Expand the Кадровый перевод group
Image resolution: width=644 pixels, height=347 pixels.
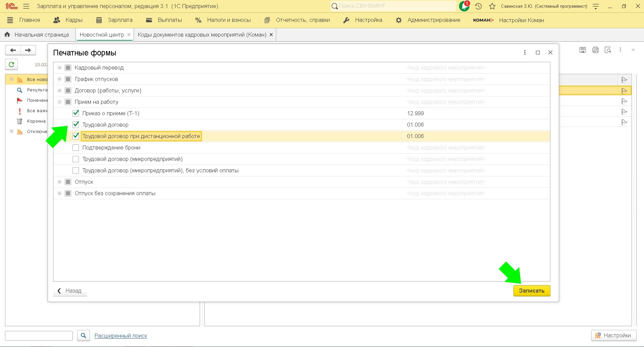(59, 68)
